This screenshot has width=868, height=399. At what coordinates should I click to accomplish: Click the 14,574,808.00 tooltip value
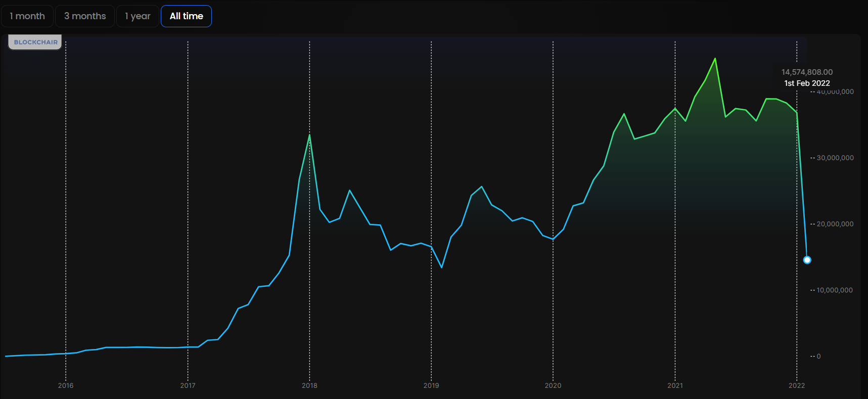coord(807,72)
